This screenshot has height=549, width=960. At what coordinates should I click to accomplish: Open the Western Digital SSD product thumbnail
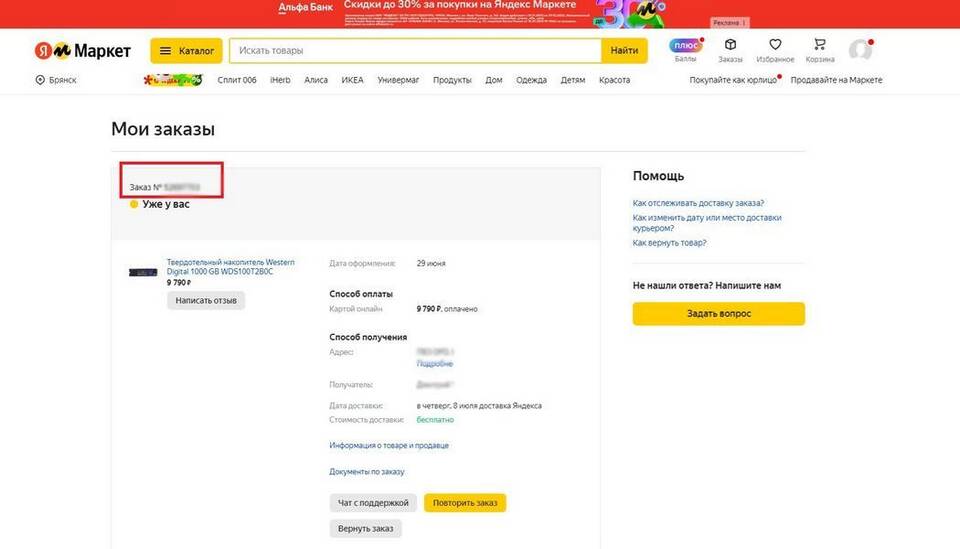pos(143,272)
